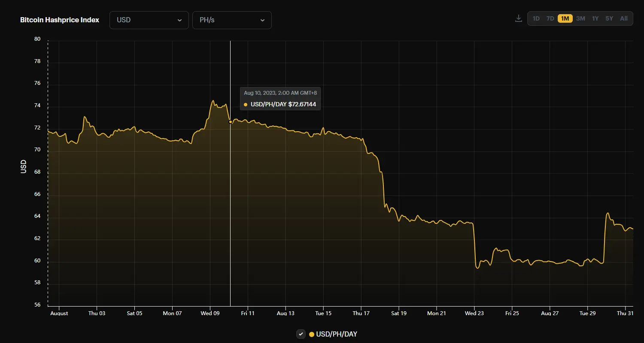The width and height of the screenshot is (644, 343).
Task: Show the All time range
Action: click(x=624, y=18)
